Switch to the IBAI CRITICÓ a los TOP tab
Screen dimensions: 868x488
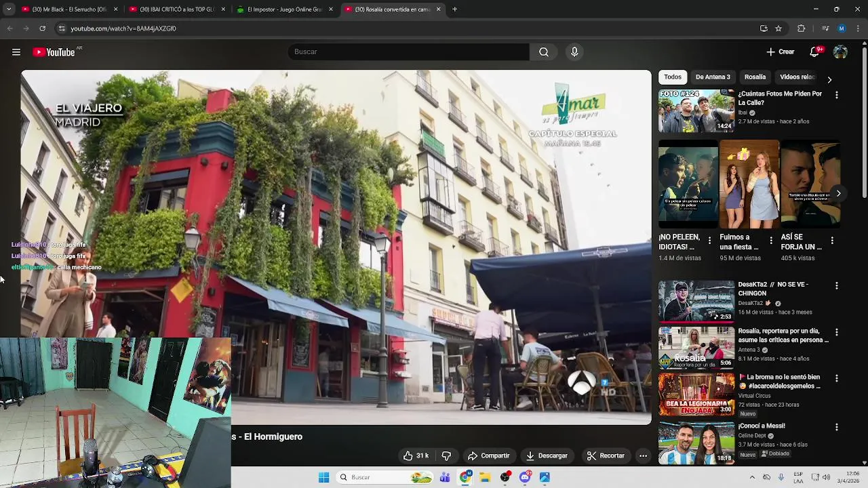pos(176,9)
